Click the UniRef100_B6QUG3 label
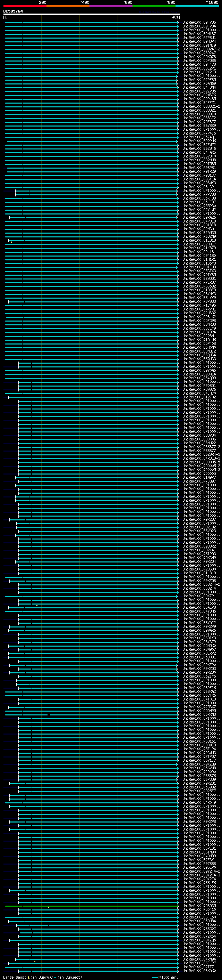 199,359
